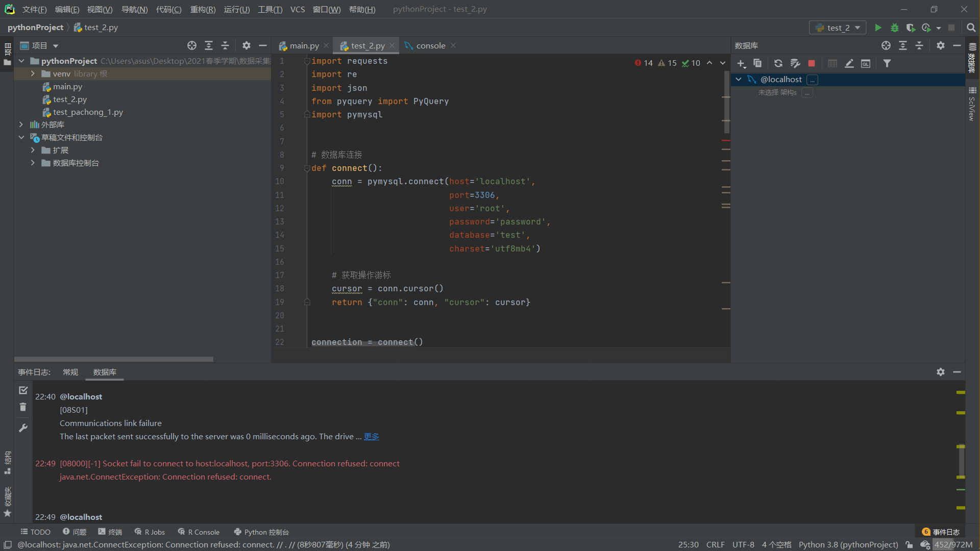Run the test_2 configuration
Screen dimensions: 980x551
click(x=878, y=28)
